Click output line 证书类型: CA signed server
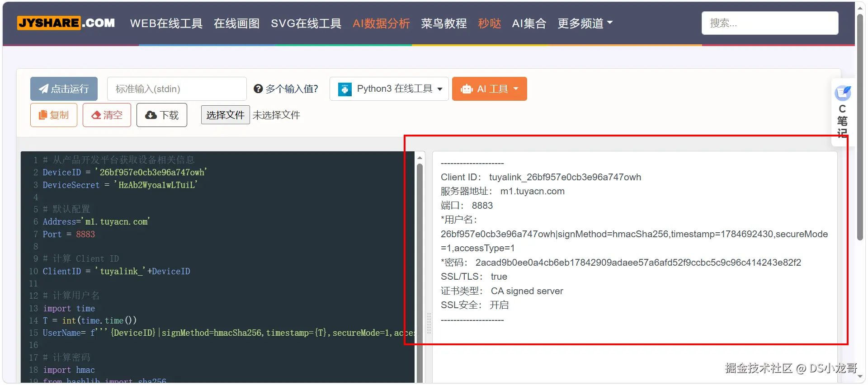868x385 pixels. (x=502, y=291)
